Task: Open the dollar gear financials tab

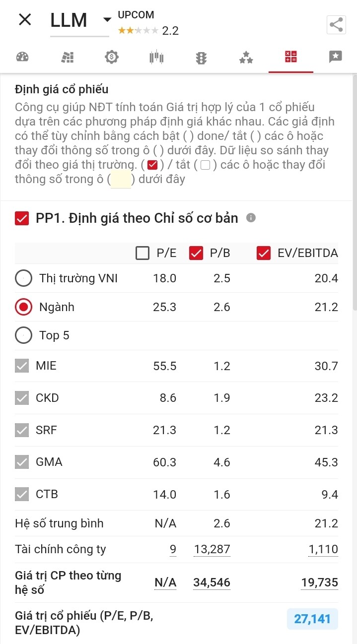Action: pyautogui.click(x=112, y=57)
